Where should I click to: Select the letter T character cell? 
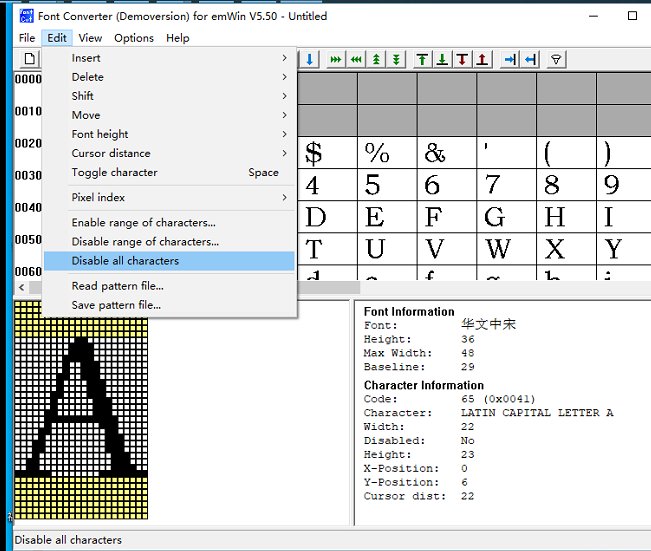(x=327, y=249)
